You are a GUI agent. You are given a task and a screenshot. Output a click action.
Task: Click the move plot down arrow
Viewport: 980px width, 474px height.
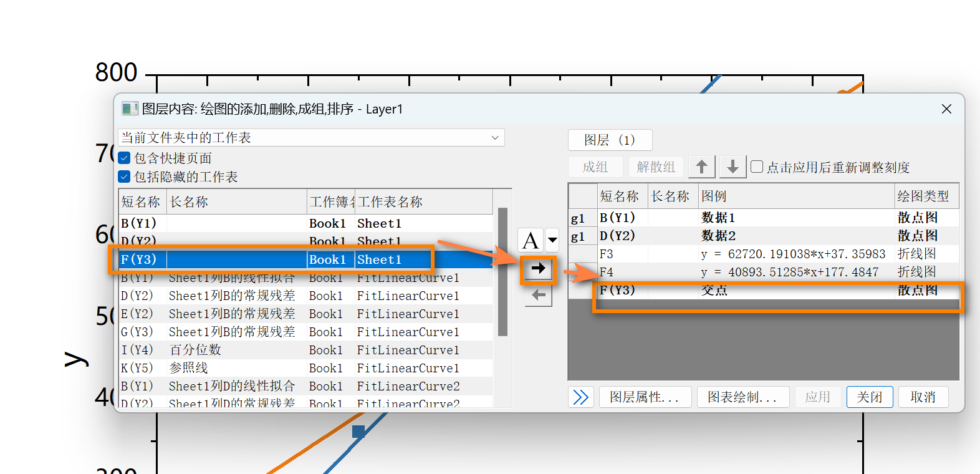(x=733, y=167)
